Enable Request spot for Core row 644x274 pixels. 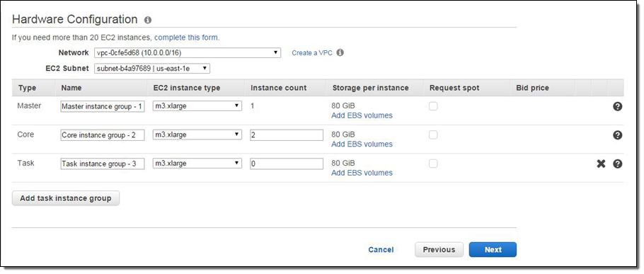pyautogui.click(x=433, y=135)
